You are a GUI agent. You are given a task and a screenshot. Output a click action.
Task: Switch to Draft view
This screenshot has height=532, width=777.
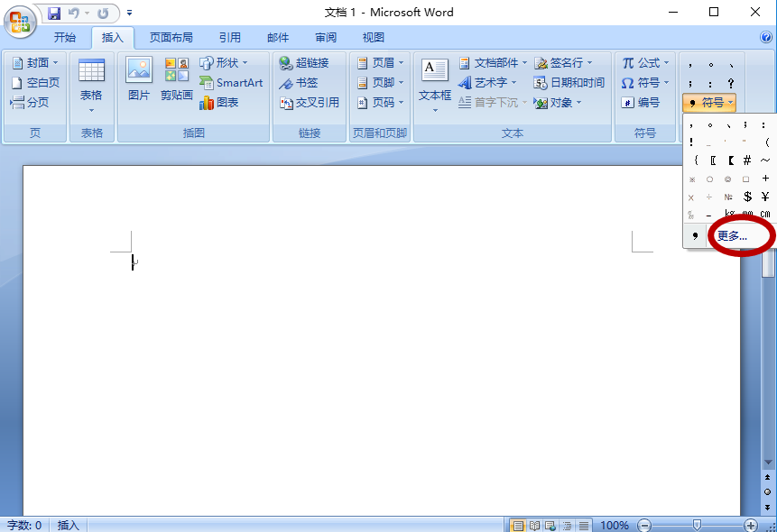pyautogui.click(x=584, y=526)
